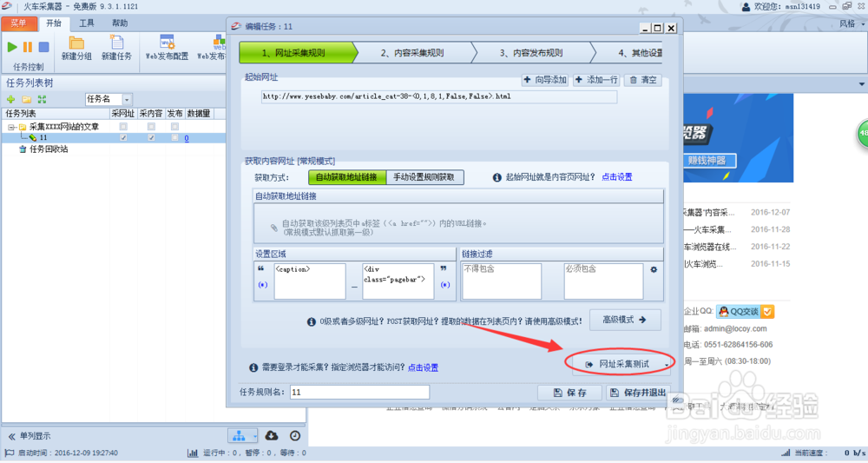The height and width of the screenshot is (463, 868).
Task: Click the <caption> start region text box
Action: (310, 281)
